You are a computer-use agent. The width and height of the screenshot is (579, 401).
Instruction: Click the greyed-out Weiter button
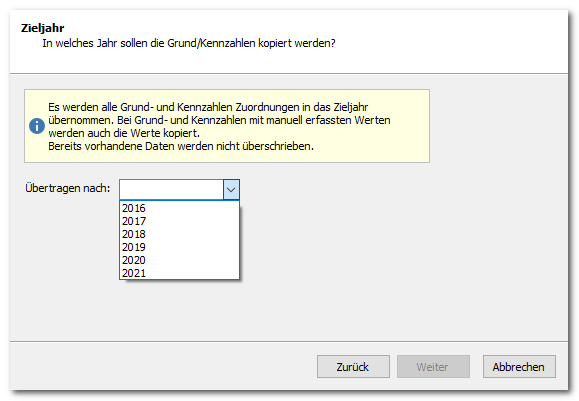tap(433, 367)
